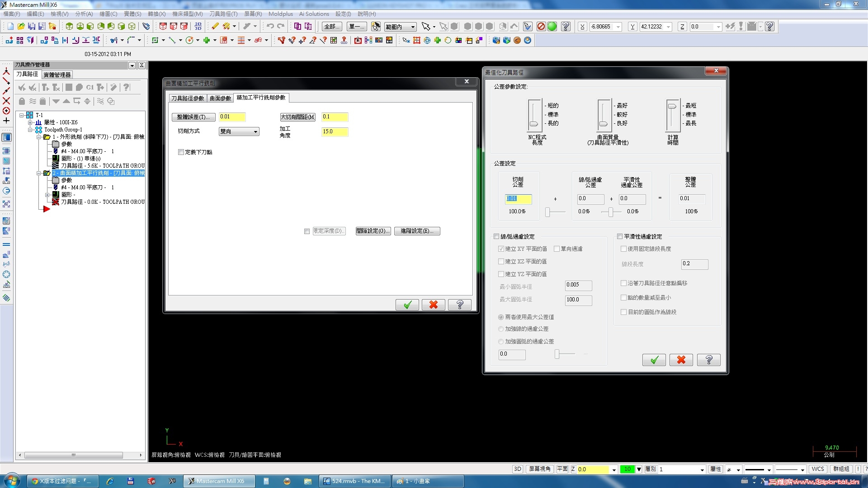Click the green plus icon in the toolbar
Image resolution: width=868 pixels, height=488 pixels.
pos(207,41)
